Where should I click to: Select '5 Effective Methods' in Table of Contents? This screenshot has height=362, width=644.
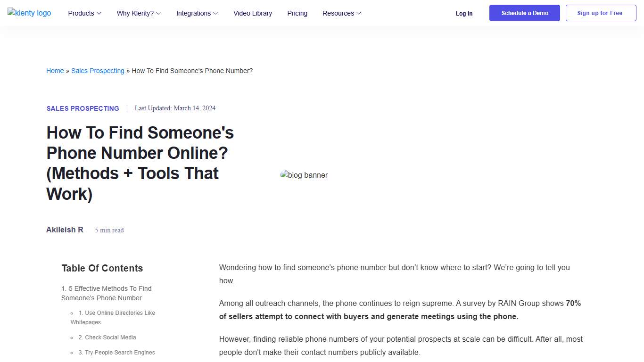[107, 293]
